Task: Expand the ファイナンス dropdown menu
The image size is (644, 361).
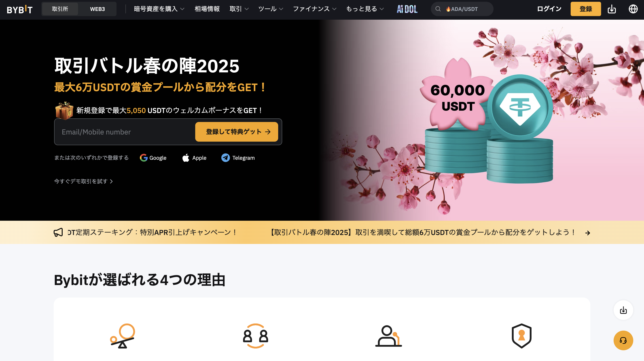Action: pos(314,9)
